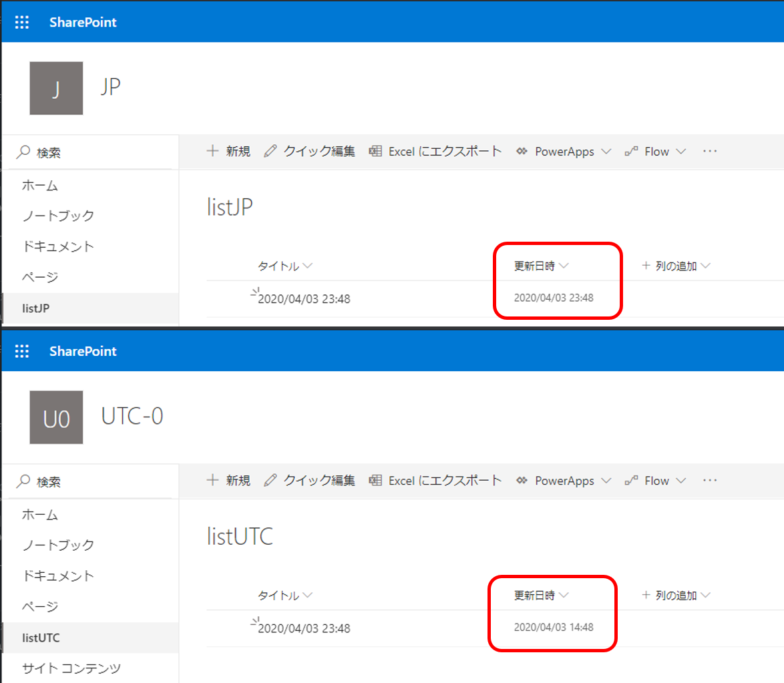Click クイック編集 in listJP toolbar
The width and height of the screenshot is (784, 683).
[x=309, y=151]
